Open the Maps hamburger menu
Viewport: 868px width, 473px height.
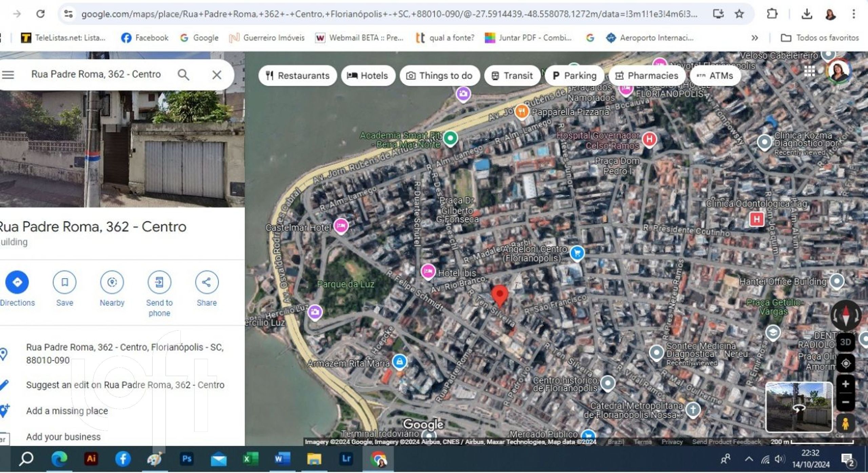click(x=8, y=75)
